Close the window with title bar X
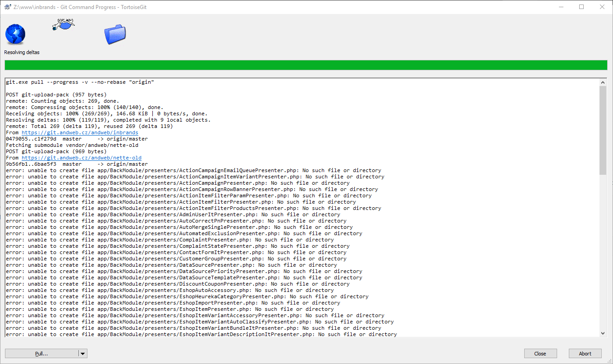Image resolution: width=613 pixels, height=364 pixels. pyautogui.click(x=602, y=7)
